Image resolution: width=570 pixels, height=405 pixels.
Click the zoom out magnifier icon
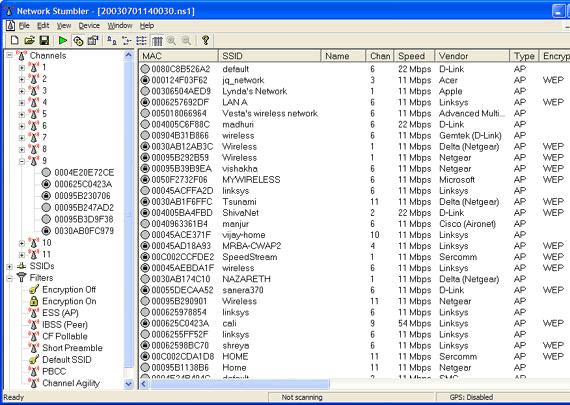coord(186,40)
